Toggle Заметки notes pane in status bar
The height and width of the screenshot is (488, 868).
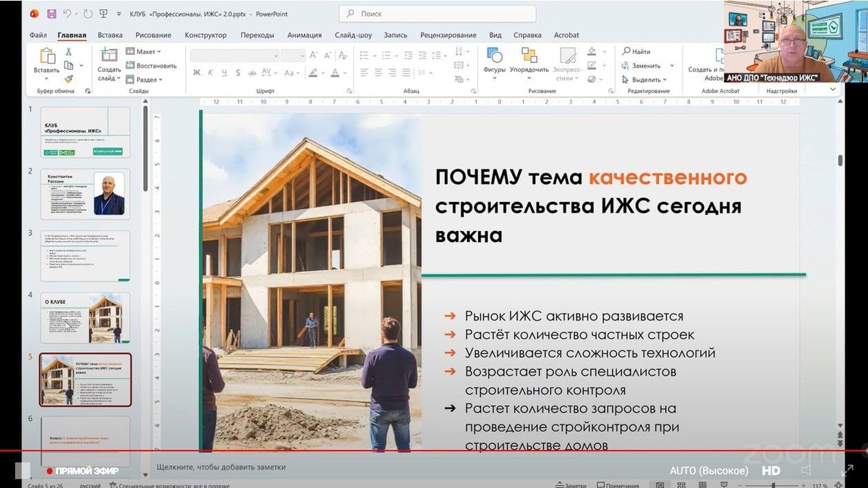[x=571, y=485]
